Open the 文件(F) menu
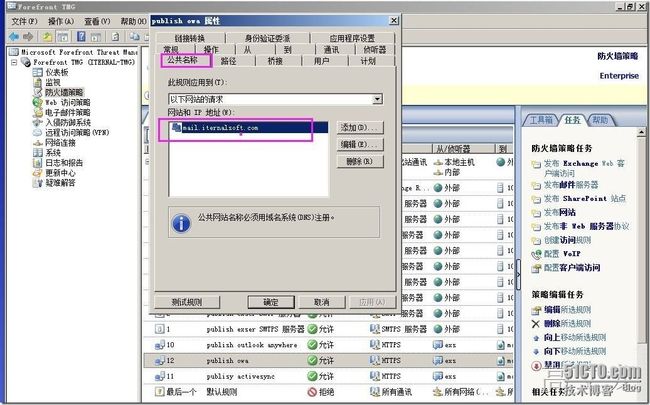Screen dimensions: 650x405 (x=24, y=22)
